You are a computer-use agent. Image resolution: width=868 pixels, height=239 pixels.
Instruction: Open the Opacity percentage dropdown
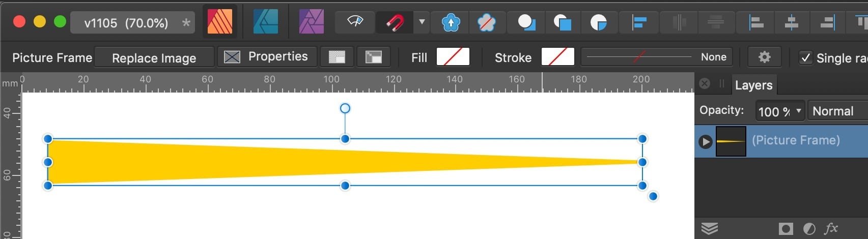779,111
